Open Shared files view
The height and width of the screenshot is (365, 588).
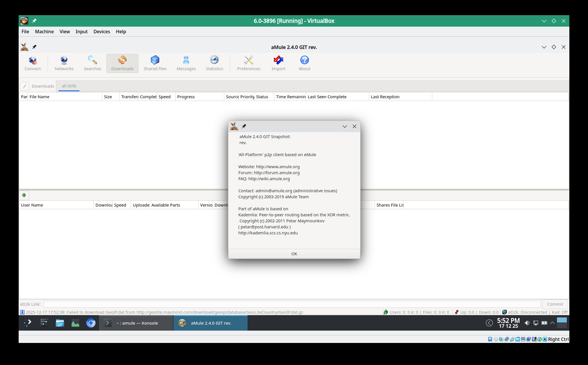point(155,63)
